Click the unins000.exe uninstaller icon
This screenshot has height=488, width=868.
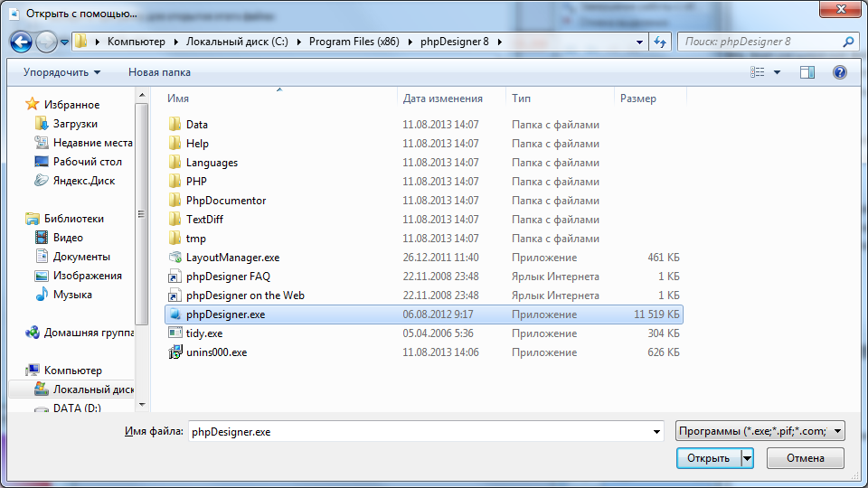tap(175, 352)
